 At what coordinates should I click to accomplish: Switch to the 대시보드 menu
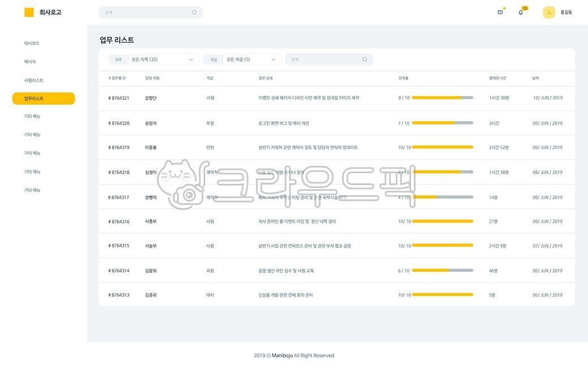click(29, 42)
